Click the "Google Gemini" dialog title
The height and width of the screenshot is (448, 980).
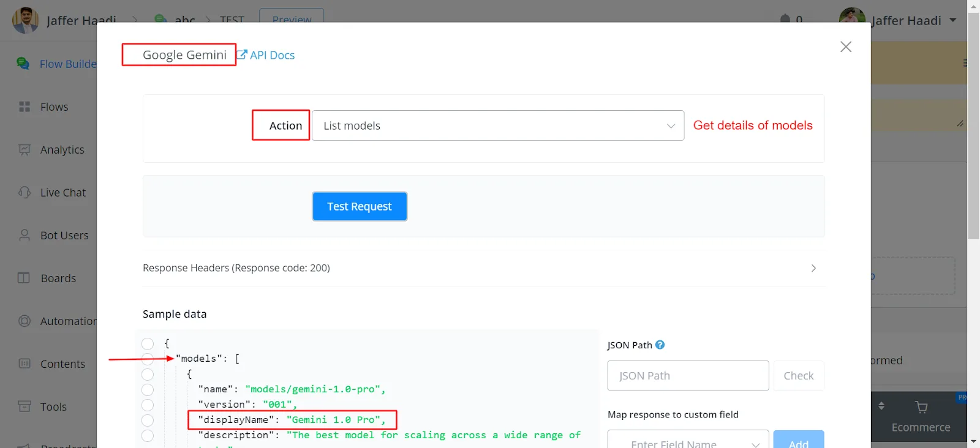pyautogui.click(x=184, y=55)
